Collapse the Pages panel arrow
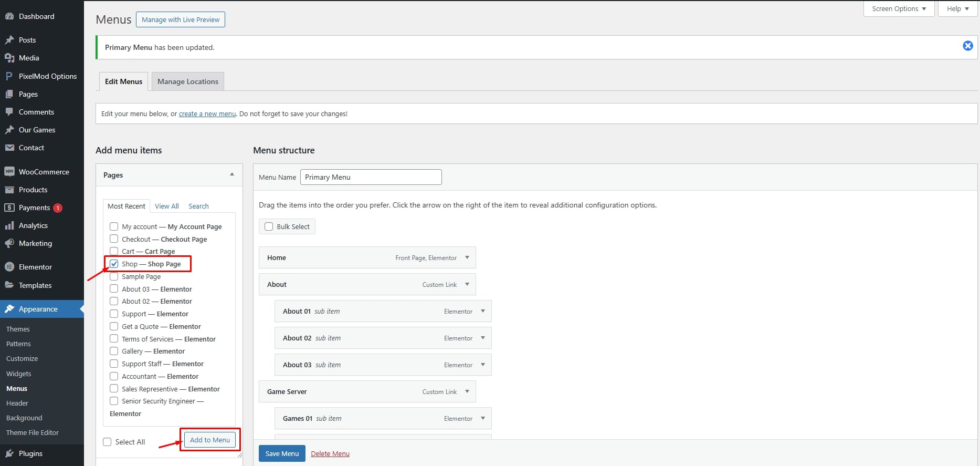The width and height of the screenshot is (980, 466). pyautogui.click(x=232, y=174)
